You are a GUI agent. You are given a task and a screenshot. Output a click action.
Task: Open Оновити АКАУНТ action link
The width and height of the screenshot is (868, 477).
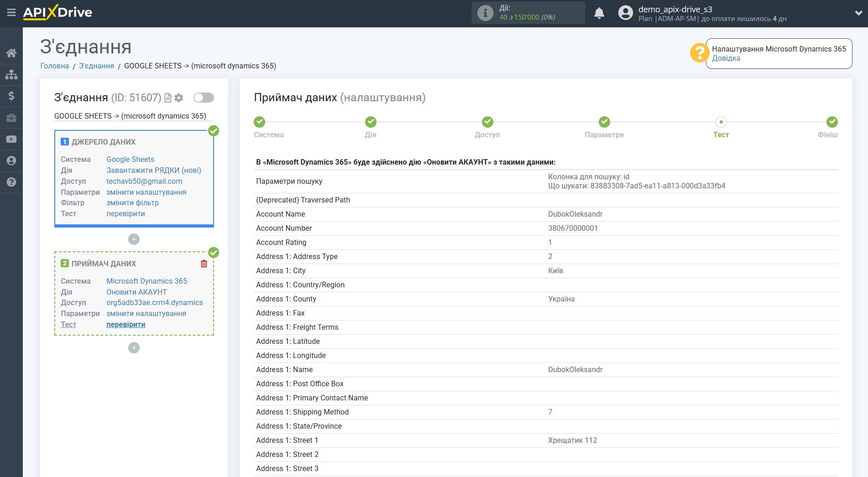137,292
